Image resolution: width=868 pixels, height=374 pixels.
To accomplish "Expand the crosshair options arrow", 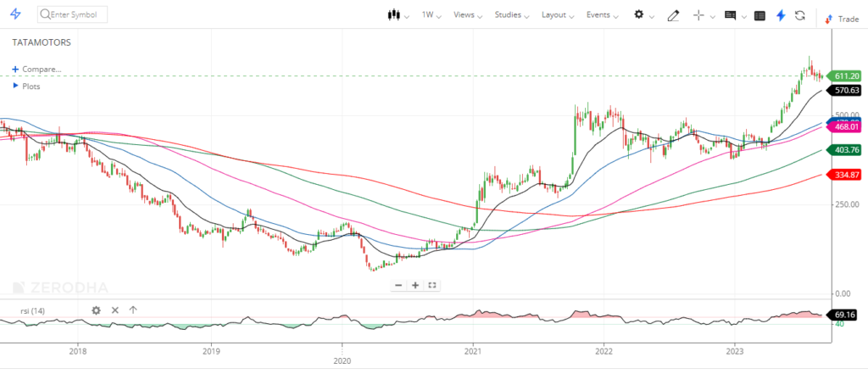I will point(713,17).
